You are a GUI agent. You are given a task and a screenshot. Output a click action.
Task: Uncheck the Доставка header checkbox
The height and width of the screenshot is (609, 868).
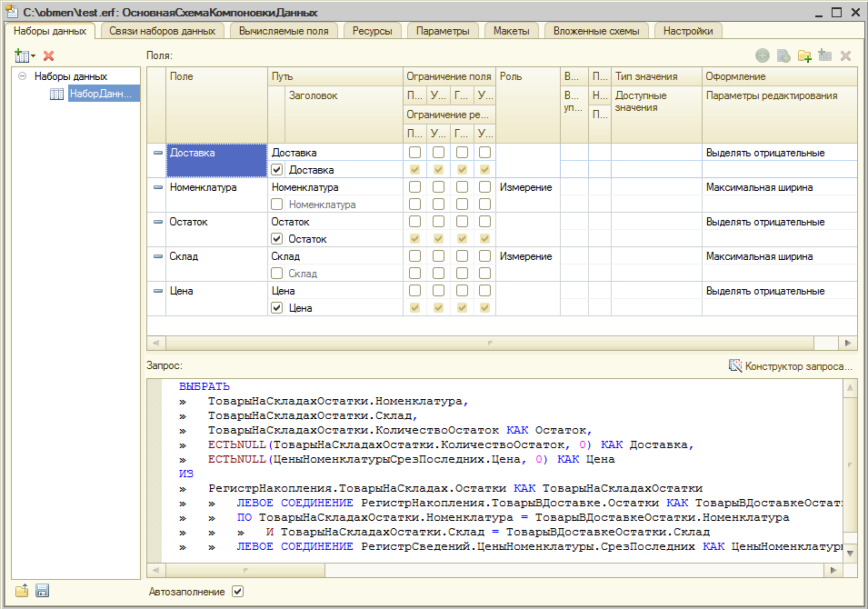[x=277, y=169]
